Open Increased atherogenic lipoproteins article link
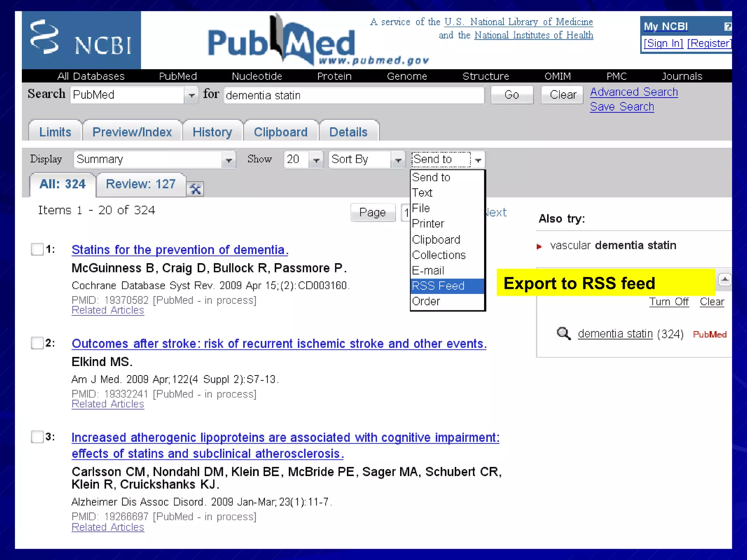747x560 pixels. point(285,445)
